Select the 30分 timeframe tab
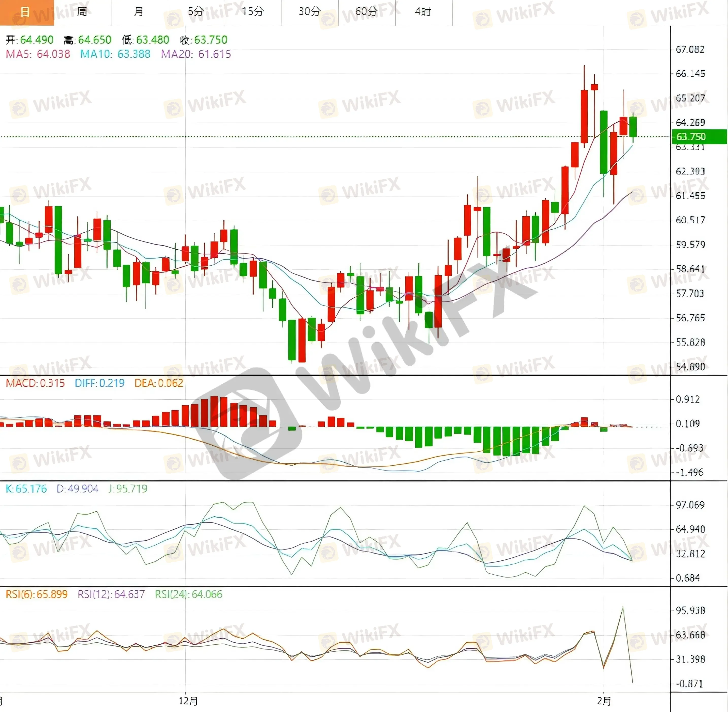 pyautogui.click(x=310, y=12)
